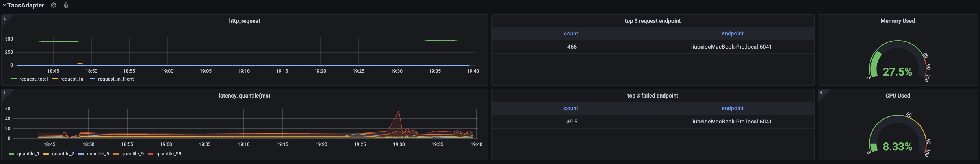Open the Memory Used panel title menu
The image size is (980, 164).
pos(897,21)
